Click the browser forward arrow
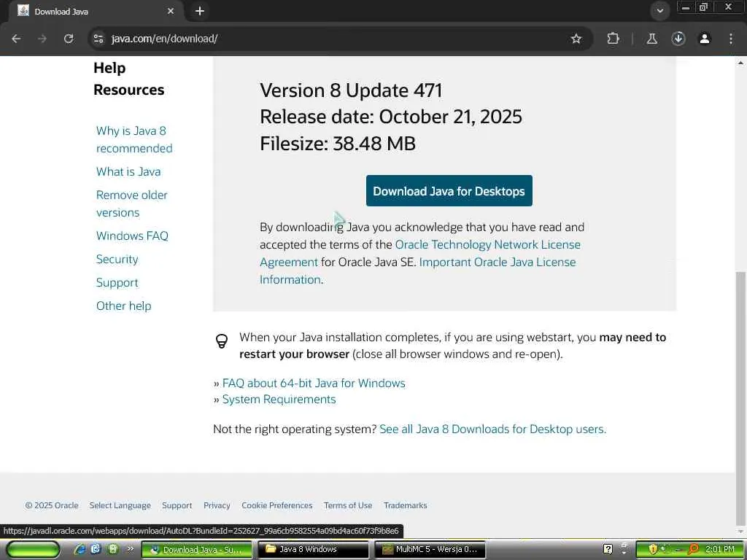The image size is (747, 560). [x=42, y=39]
